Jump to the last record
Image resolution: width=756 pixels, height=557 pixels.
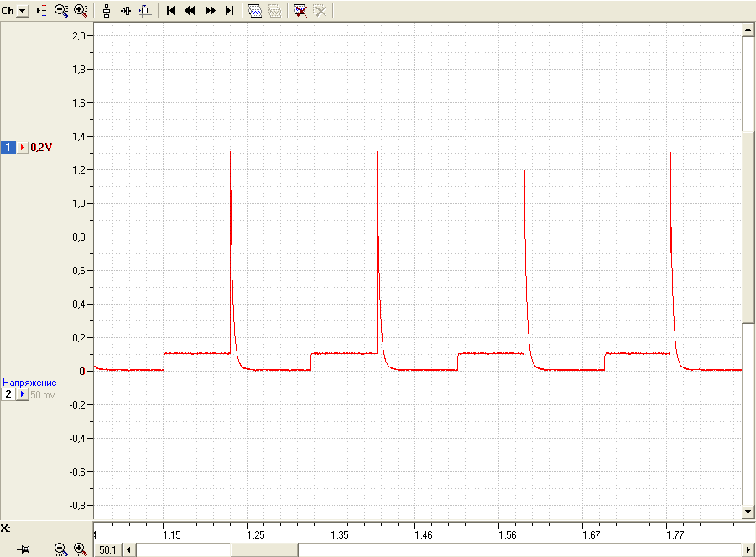230,11
